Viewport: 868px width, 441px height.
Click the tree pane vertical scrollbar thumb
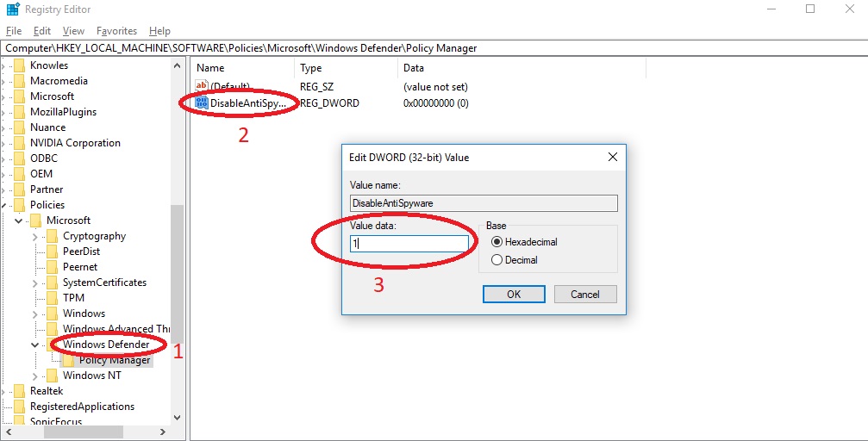pos(177,274)
